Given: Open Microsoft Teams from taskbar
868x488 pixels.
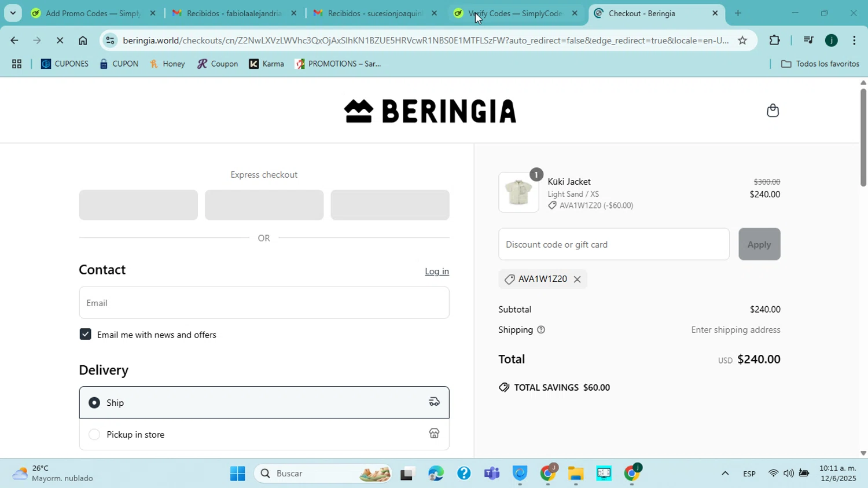Looking at the screenshot, I should (492, 474).
